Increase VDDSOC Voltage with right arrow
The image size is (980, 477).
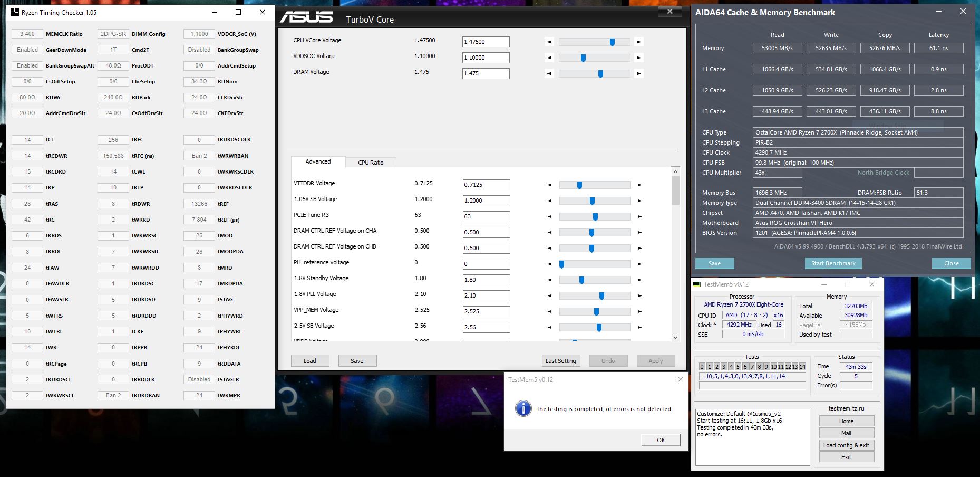coord(639,58)
